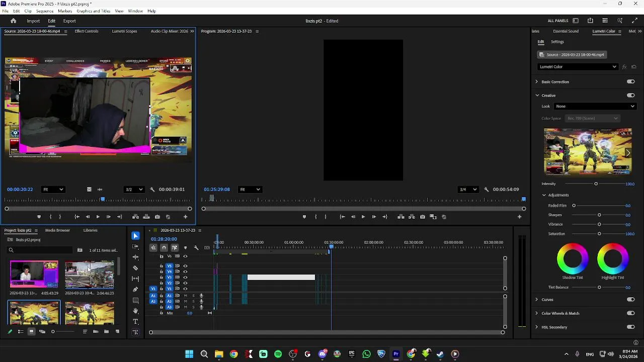The height and width of the screenshot is (362, 644).
Task: Solo audio track A2
Action: (x=193, y=301)
